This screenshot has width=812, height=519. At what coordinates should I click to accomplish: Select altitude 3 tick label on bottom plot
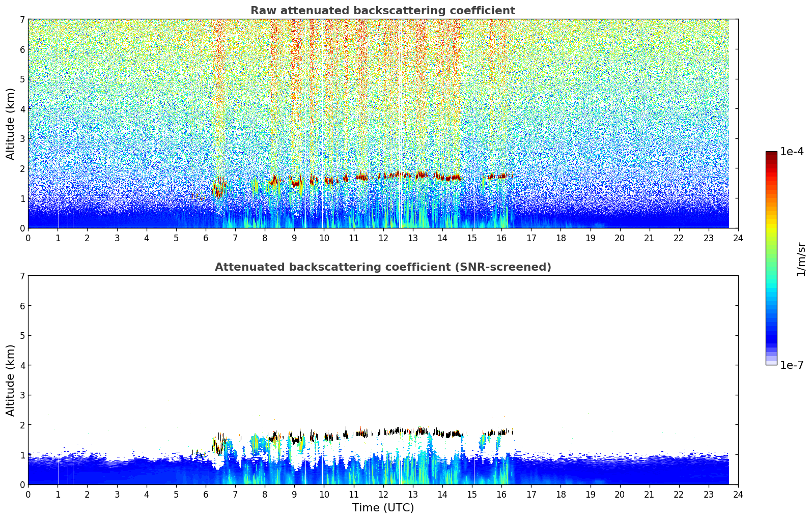pos(22,395)
